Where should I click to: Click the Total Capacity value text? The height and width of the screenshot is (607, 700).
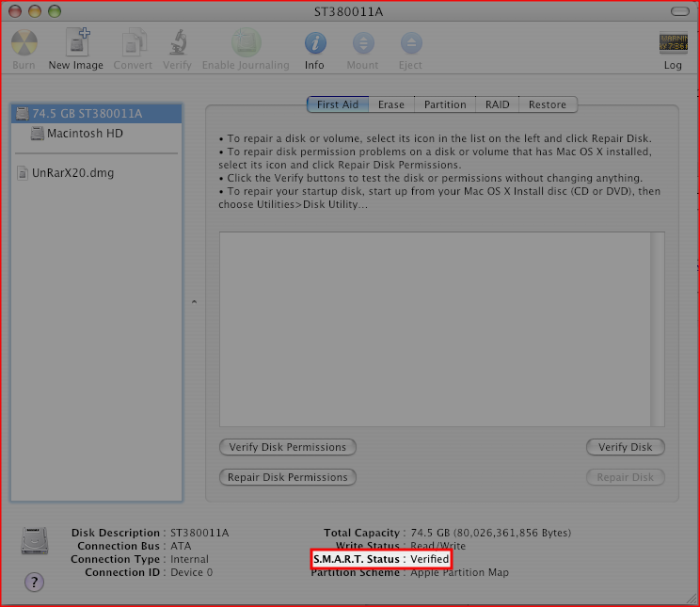490,533
